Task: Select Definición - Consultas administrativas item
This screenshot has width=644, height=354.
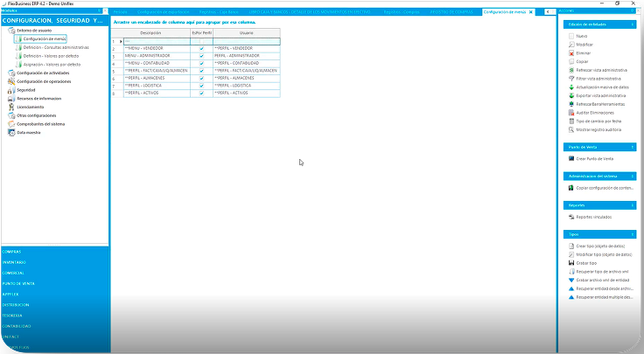Action: pos(56,47)
